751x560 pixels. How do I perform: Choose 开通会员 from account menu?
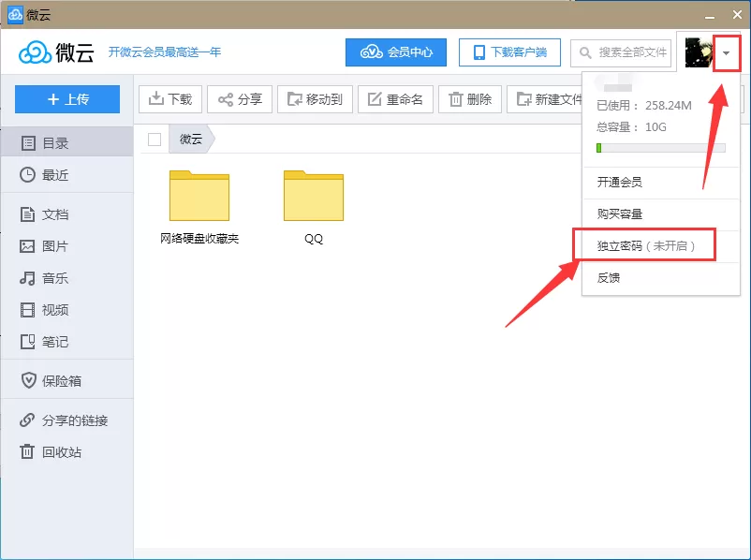pos(660,182)
